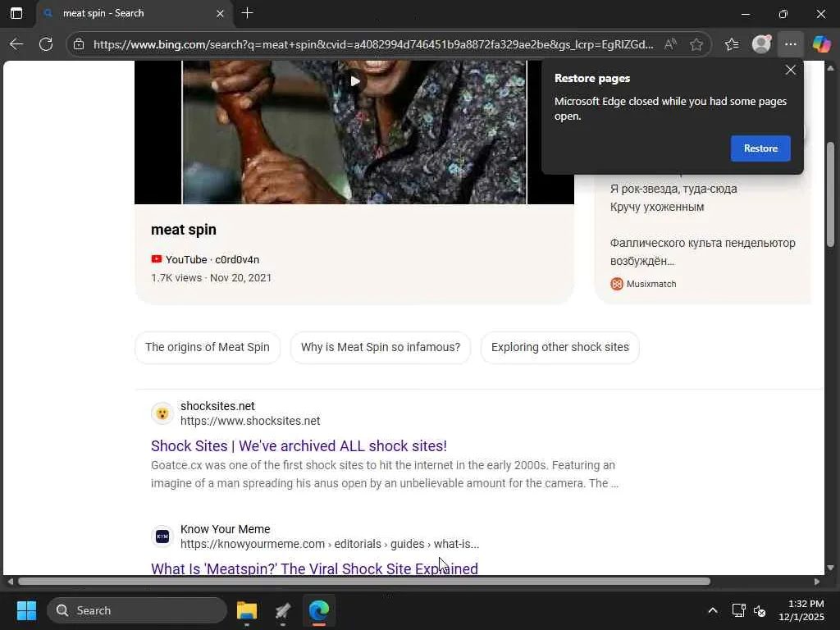Open the clock showing 1:32 PM
The image size is (840, 630).
pos(801,610)
